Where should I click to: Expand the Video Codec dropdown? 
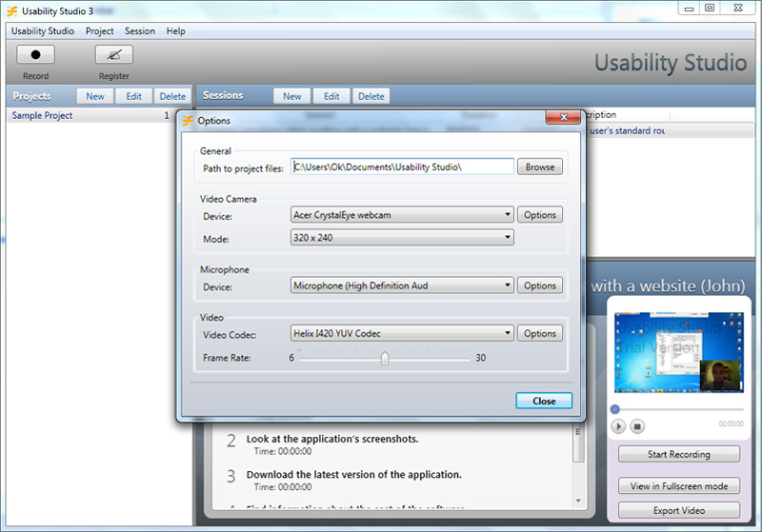coord(402,333)
